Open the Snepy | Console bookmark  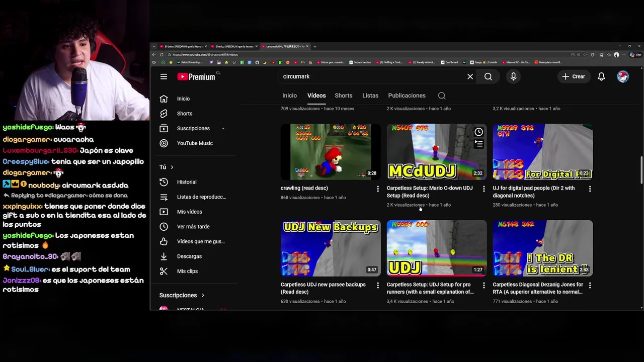pyautogui.click(x=484, y=62)
